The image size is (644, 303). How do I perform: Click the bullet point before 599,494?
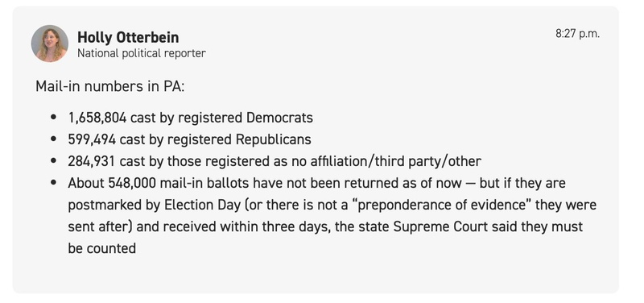click(x=53, y=139)
